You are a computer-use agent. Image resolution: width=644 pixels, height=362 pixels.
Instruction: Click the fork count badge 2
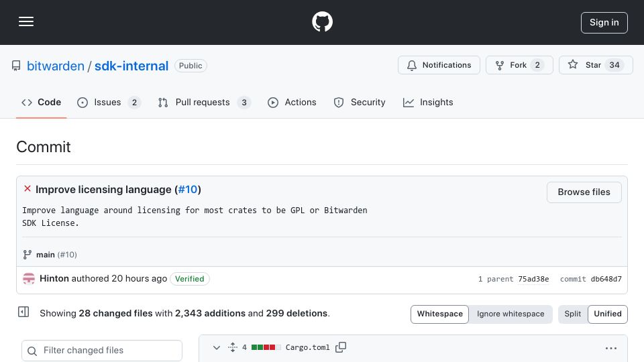(x=537, y=65)
